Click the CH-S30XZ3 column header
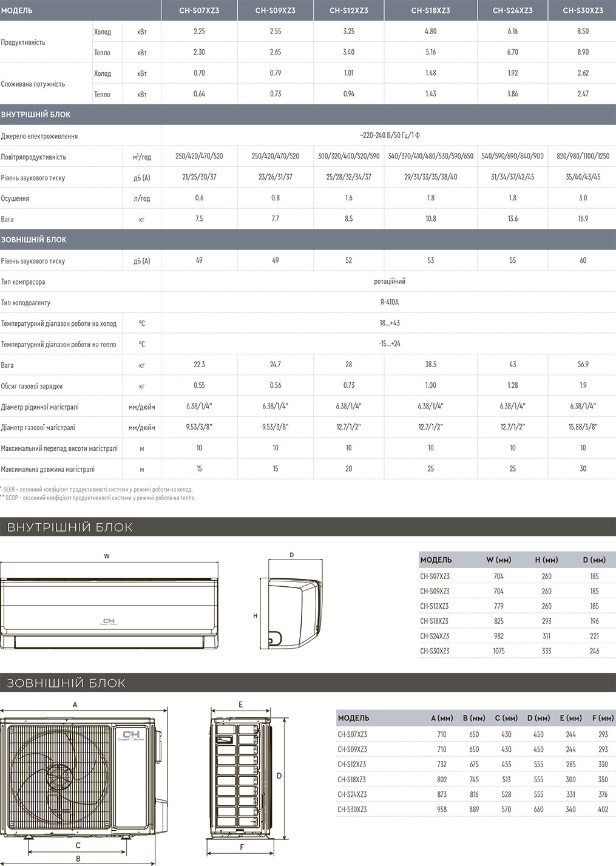Screen dimensions: 616x866 (583, 10)
